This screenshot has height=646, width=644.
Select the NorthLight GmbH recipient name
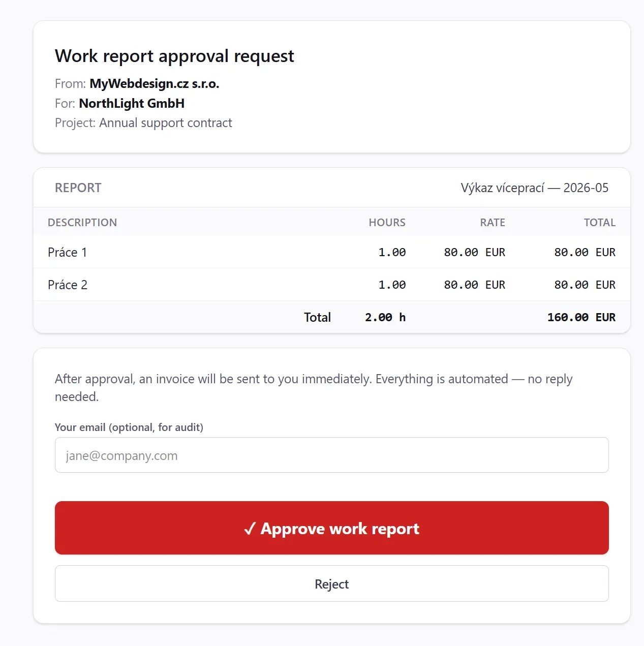point(132,104)
